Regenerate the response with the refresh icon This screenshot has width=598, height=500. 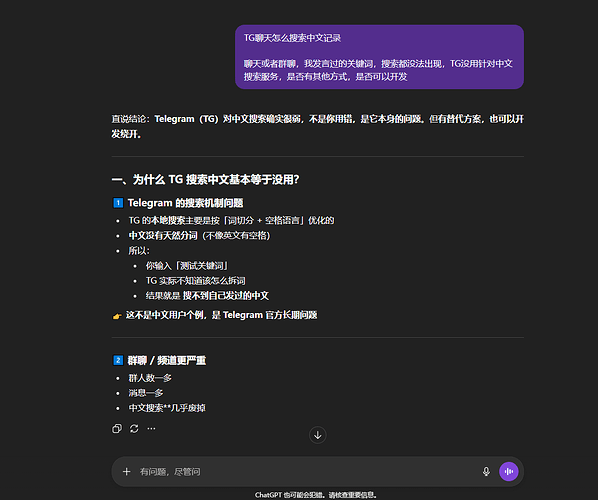coord(134,429)
